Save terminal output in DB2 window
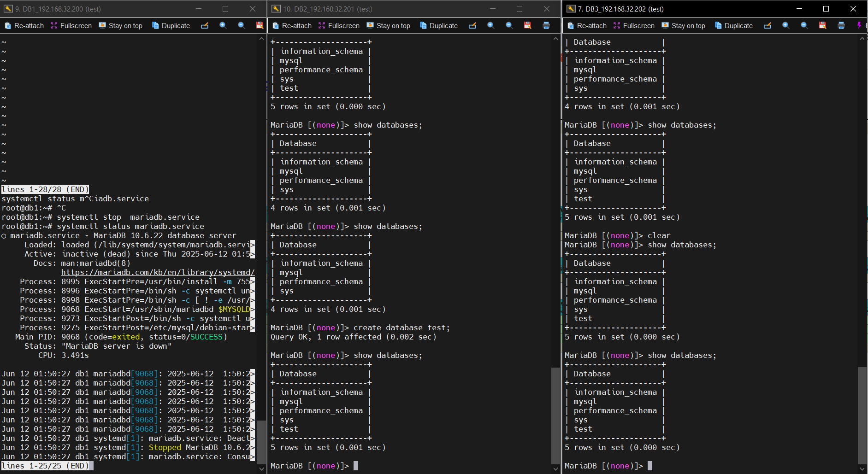The width and height of the screenshot is (868, 474). pos(528,26)
